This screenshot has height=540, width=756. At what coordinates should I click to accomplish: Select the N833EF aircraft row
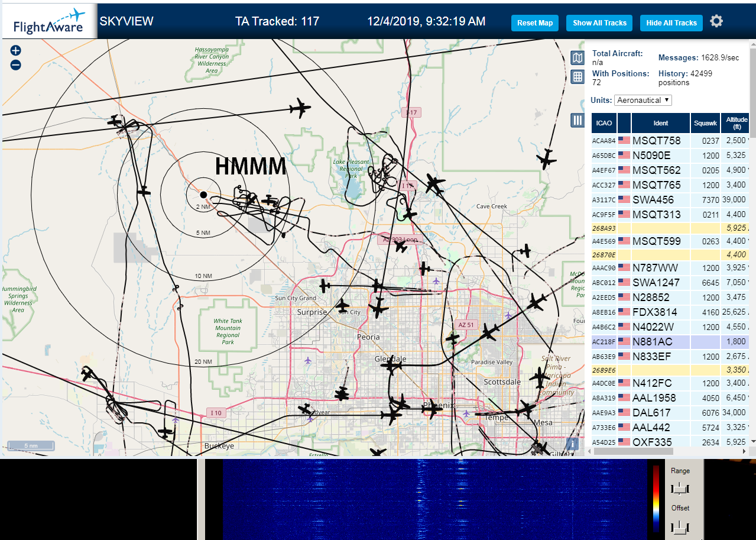click(x=670, y=357)
